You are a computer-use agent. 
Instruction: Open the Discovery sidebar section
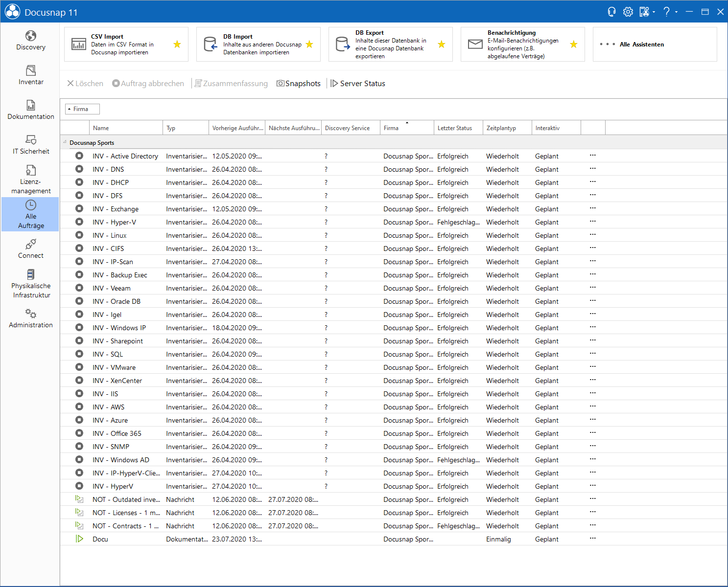pos(30,41)
